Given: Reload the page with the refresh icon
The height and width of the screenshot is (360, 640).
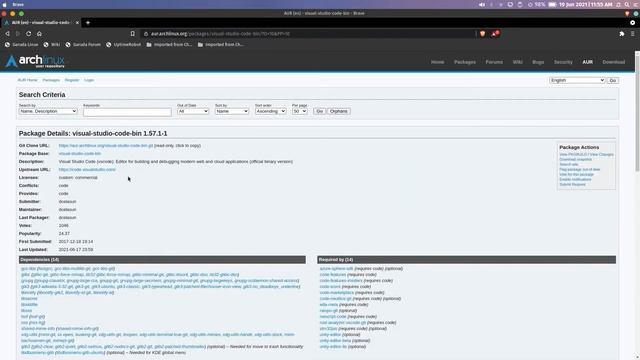Looking at the screenshot, I should [x=29, y=33].
